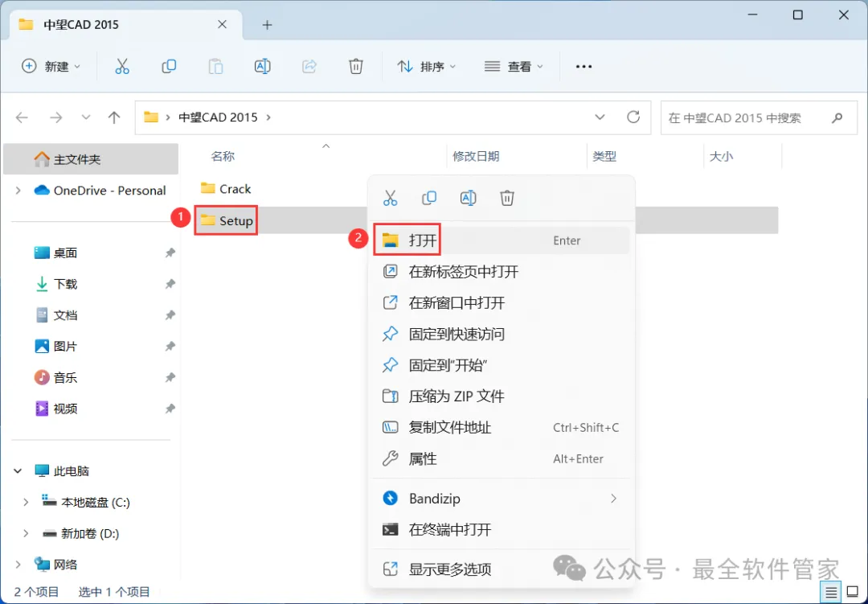Open 图片 in the sidebar
Screen dimensions: 868x604
(65, 347)
